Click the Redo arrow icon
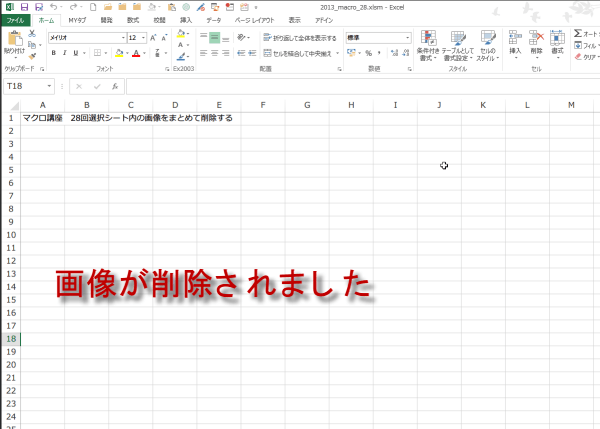600x429 pixels. [x=73, y=7]
